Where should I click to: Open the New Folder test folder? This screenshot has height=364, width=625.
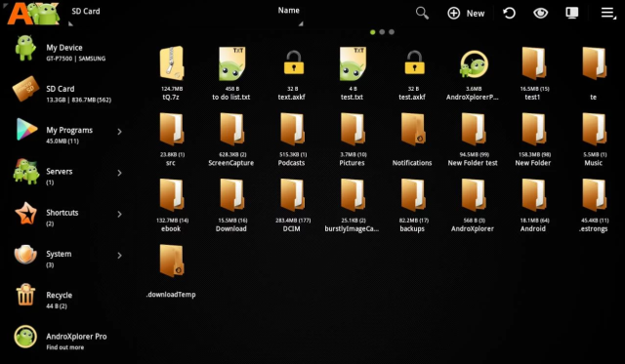(x=473, y=140)
